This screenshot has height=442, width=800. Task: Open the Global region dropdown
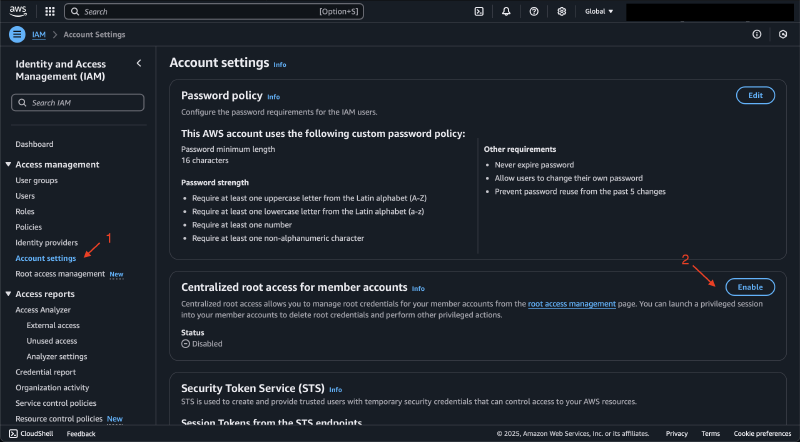(x=599, y=11)
